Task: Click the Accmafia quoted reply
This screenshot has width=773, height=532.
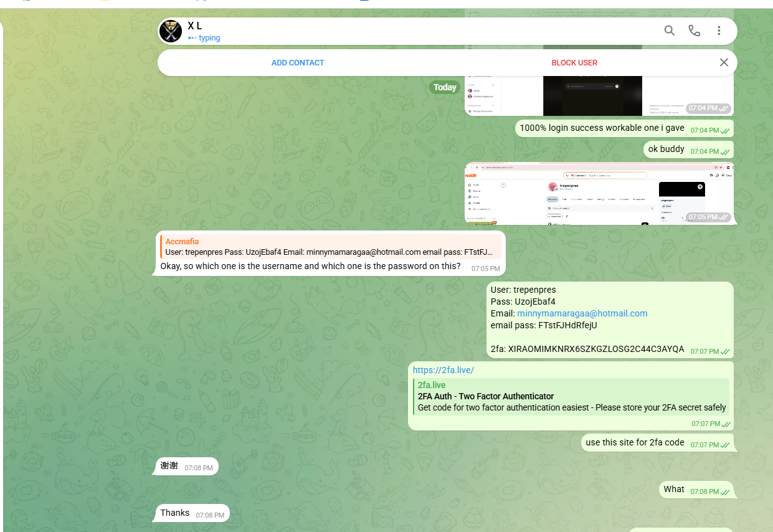Action: [x=330, y=247]
